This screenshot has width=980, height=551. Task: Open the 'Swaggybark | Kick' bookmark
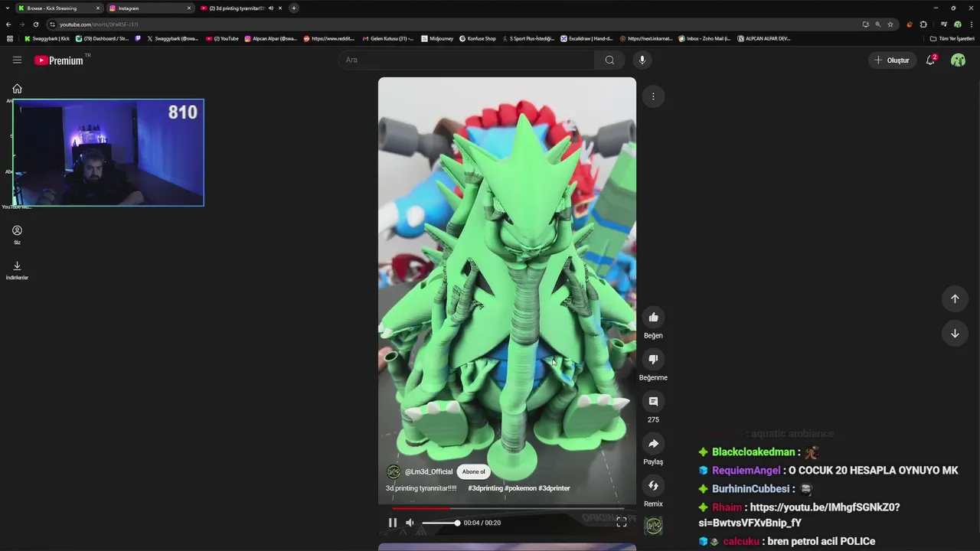(x=47, y=38)
